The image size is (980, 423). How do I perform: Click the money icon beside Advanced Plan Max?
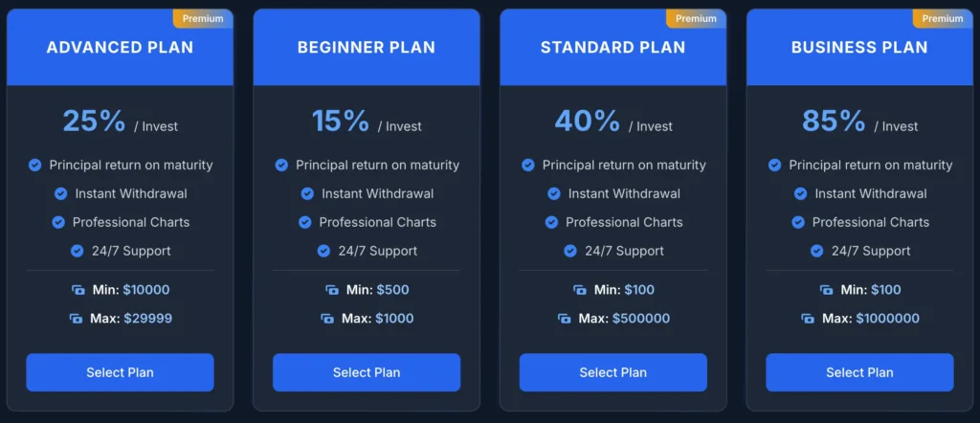76,319
